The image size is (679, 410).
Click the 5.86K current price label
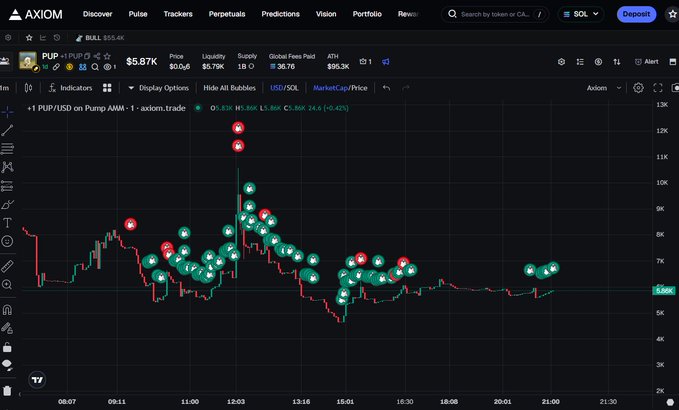point(664,291)
